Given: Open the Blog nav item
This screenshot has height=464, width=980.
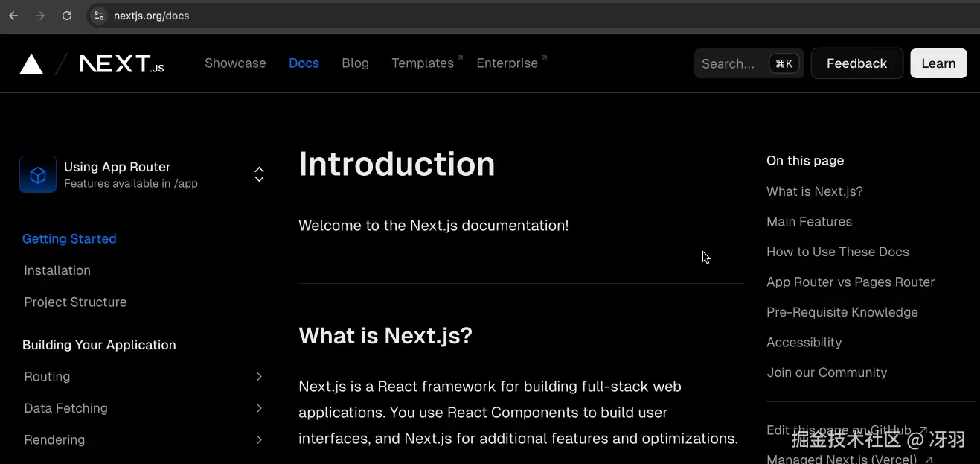Looking at the screenshot, I should pos(355,63).
